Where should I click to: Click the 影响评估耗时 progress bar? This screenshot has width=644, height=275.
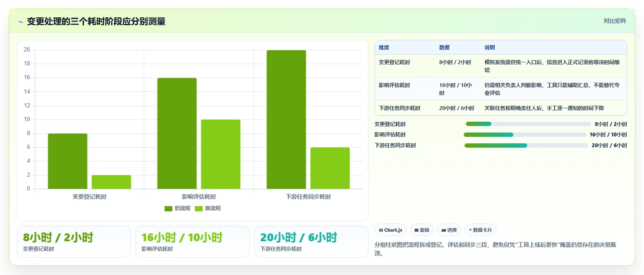[525, 135]
